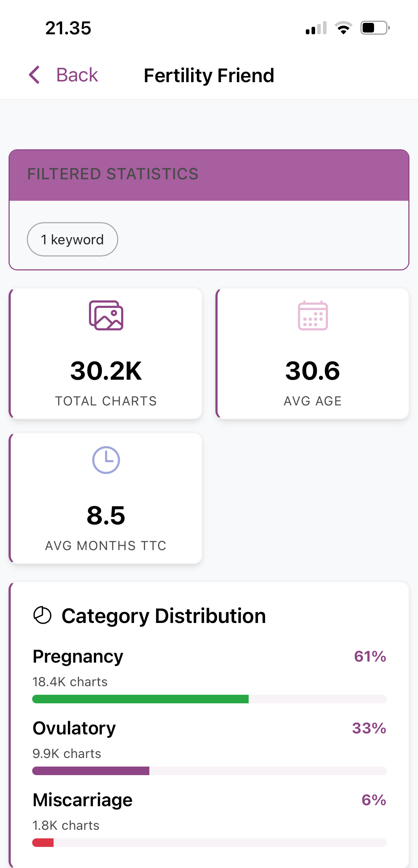The height and width of the screenshot is (868, 418).
Task: Tap the cellular signal bars icon
Action: 316,28
